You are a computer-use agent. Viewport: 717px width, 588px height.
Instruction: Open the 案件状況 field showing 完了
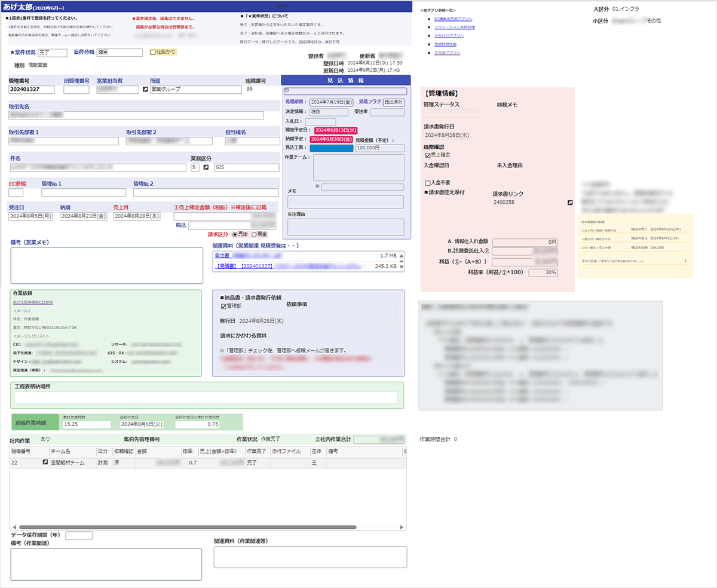tap(52, 53)
